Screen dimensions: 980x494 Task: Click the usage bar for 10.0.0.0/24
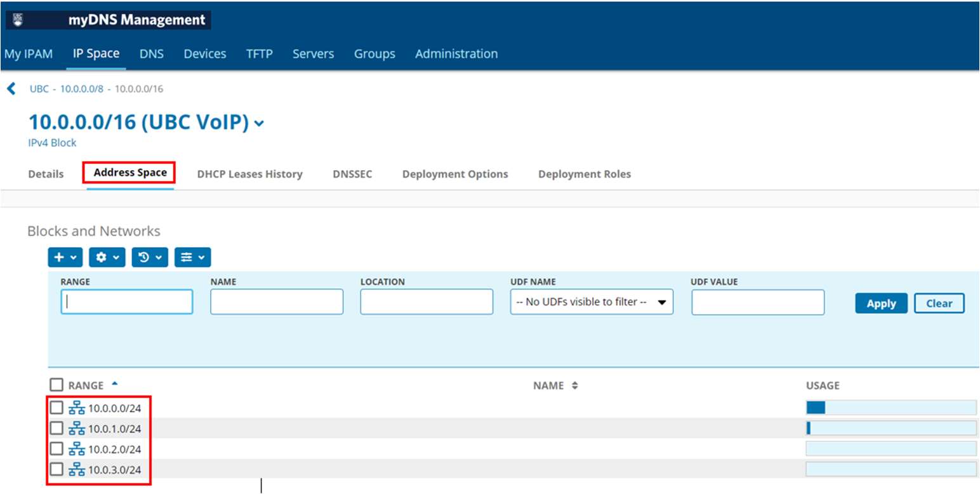pos(891,408)
